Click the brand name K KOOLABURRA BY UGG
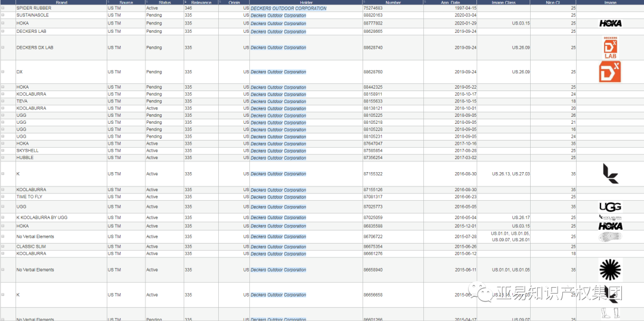The width and height of the screenshot is (644, 321). coord(42,218)
